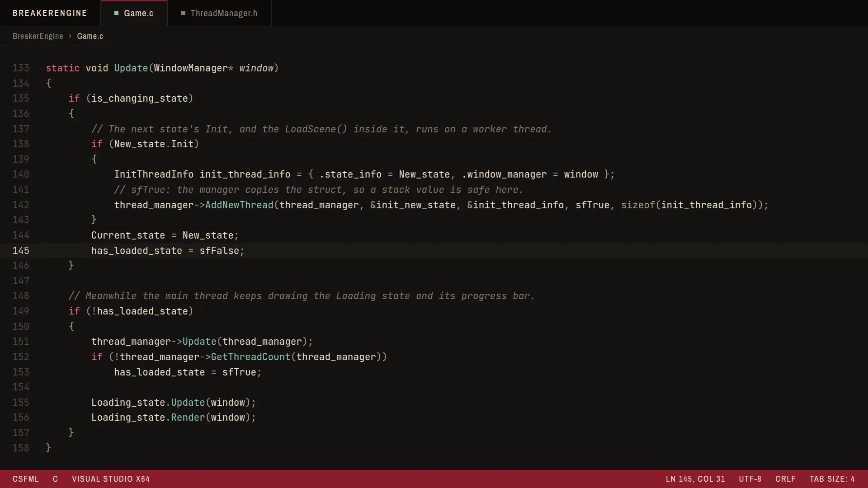868x488 pixels.
Task: Click the square icon on Game.c tab
Action: (x=116, y=13)
